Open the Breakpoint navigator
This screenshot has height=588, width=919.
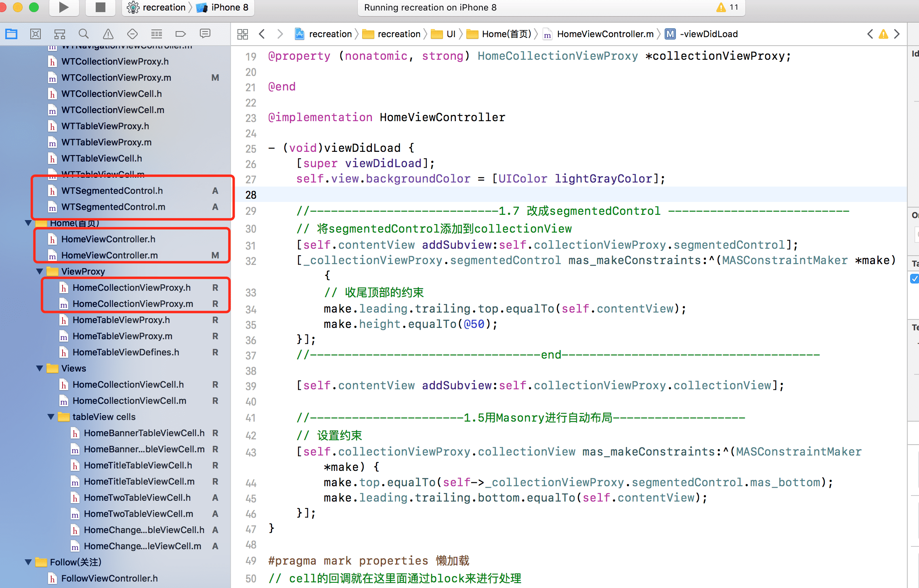(x=181, y=34)
